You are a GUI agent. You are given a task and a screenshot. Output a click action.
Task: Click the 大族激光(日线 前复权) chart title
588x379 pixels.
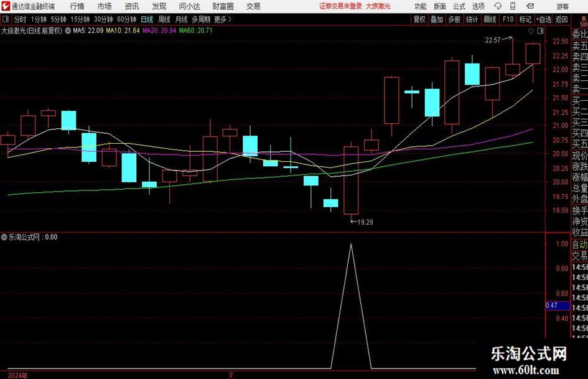[x=32, y=30]
